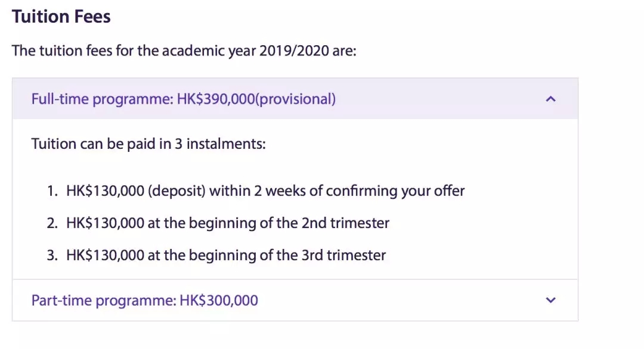The width and height of the screenshot is (644, 349).
Task: Click the word '(deposit)' in the first instalment
Action: click(x=177, y=191)
